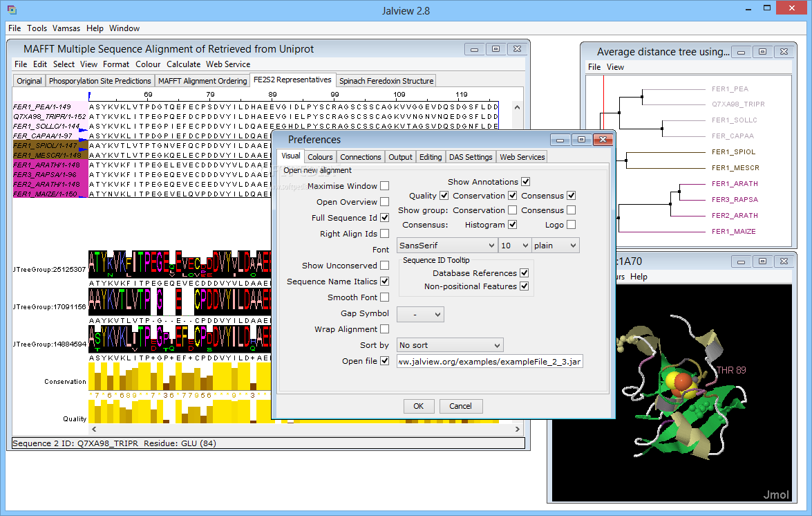812x516 pixels.
Task: Select Q7XA98_TRIPR leaf in distance tree
Action: (x=738, y=104)
